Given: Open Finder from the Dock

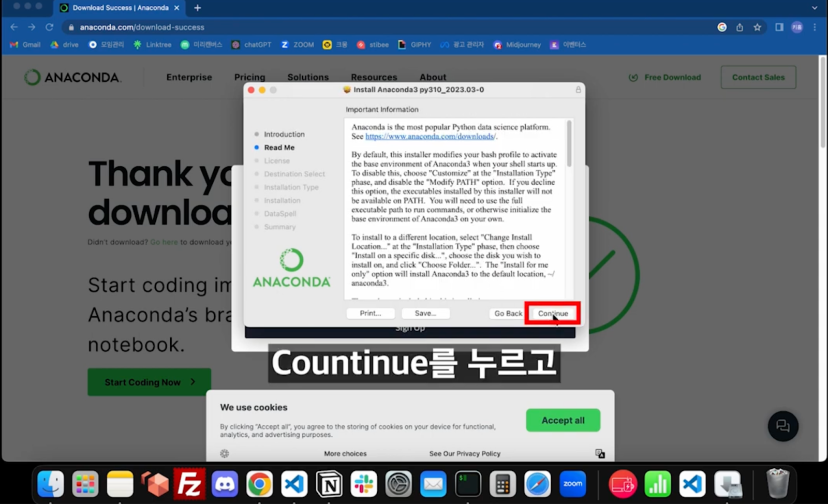Looking at the screenshot, I should coord(51,484).
